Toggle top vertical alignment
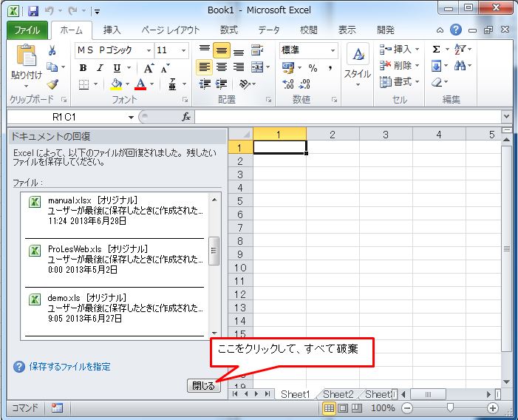Screen dimensions: 518x420 [205, 50]
